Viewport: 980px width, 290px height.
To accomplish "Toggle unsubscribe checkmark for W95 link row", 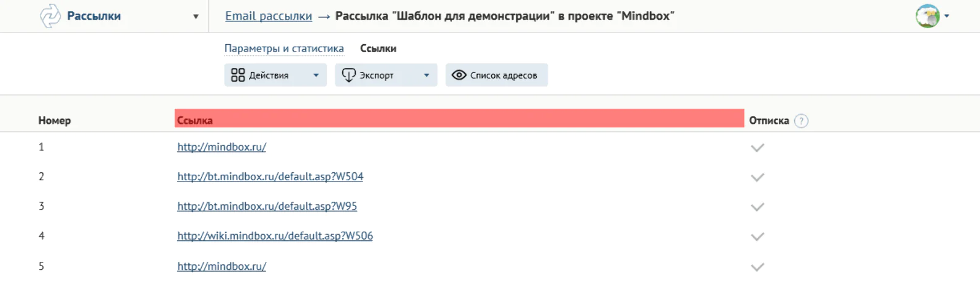I will click(x=757, y=207).
